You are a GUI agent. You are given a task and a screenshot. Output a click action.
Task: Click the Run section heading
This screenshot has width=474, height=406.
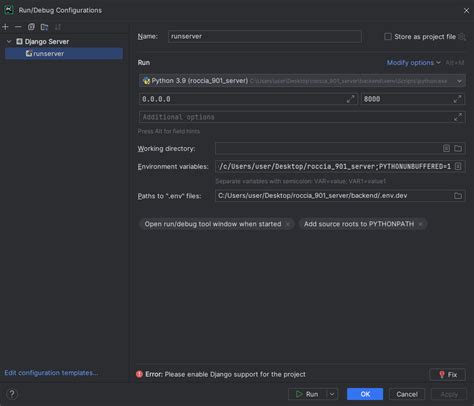pos(144,63)
